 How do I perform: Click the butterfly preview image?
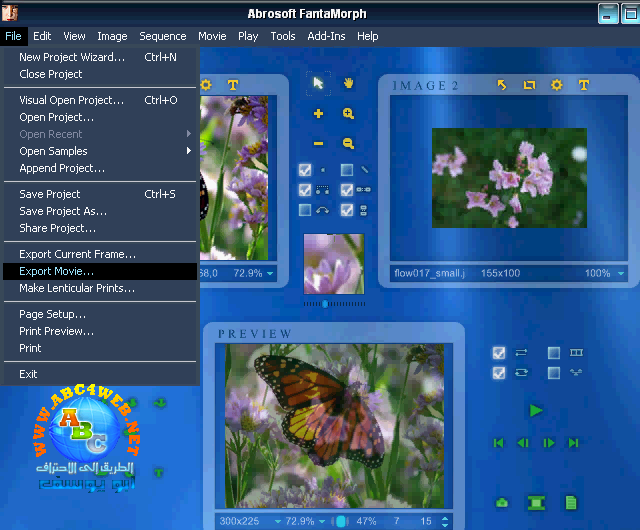(x=334, y=426)
